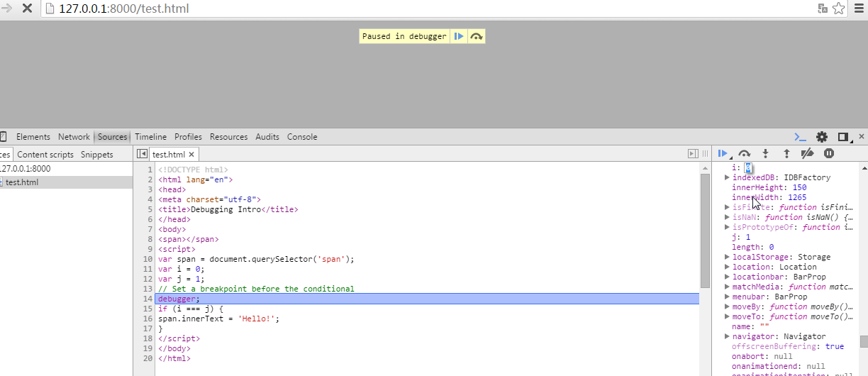Click the code editor vertical scrollbar thumb

click(705, 230)
